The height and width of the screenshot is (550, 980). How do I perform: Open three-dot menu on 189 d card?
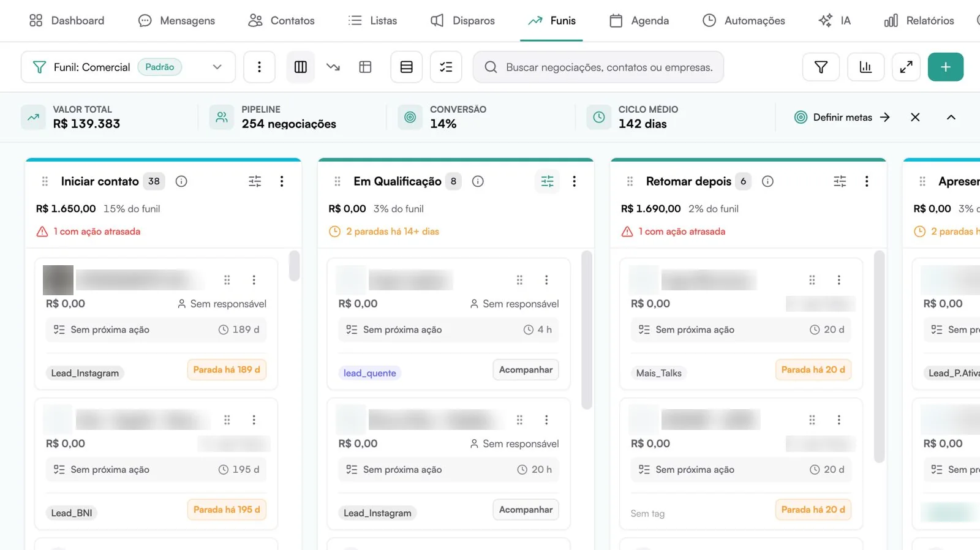pyautogui.click(x=254, y=280)
